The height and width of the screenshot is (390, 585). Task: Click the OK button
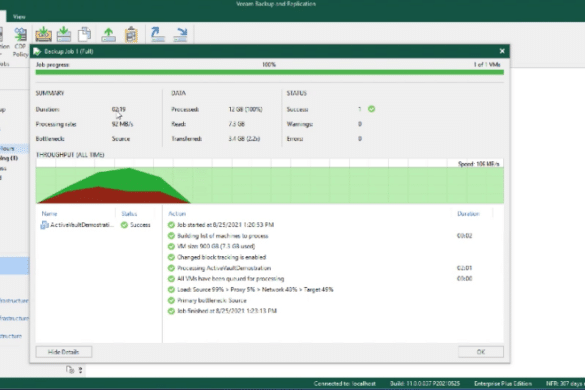[x=481, y=352]
